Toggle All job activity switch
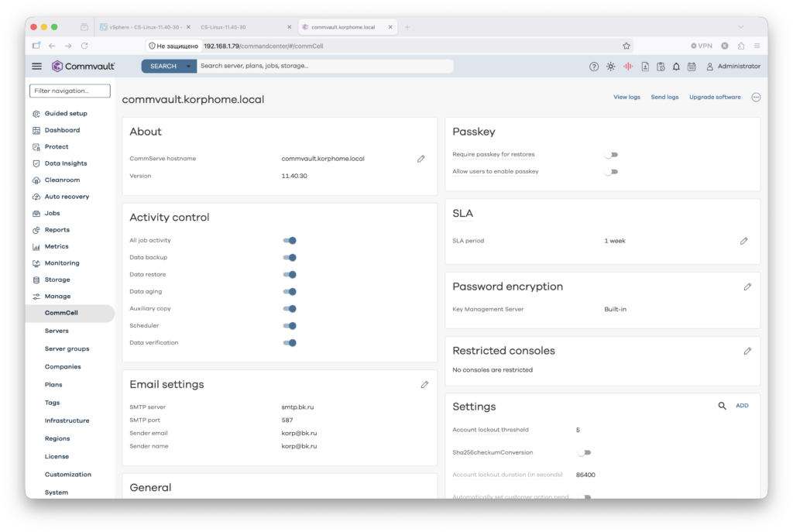 coord(290,241)
